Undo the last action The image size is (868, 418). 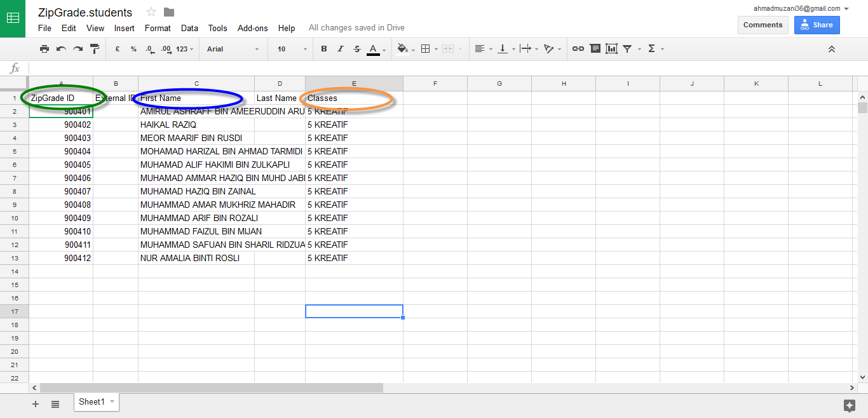61,49
